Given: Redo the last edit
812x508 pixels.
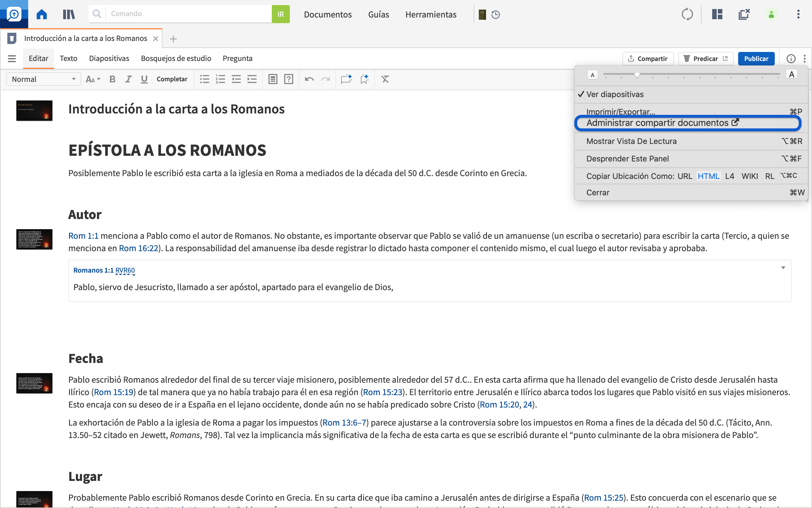Looking at the screenshot, I should (325, 79).
